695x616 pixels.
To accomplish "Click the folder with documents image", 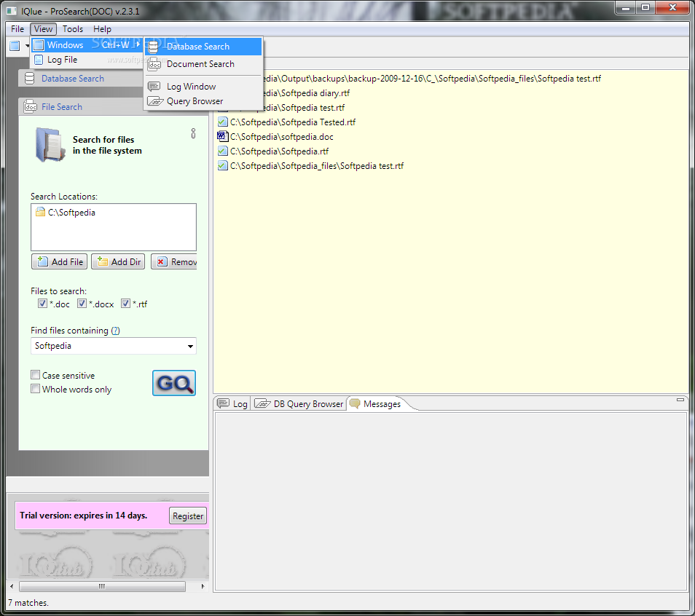I will pos(50,144).
